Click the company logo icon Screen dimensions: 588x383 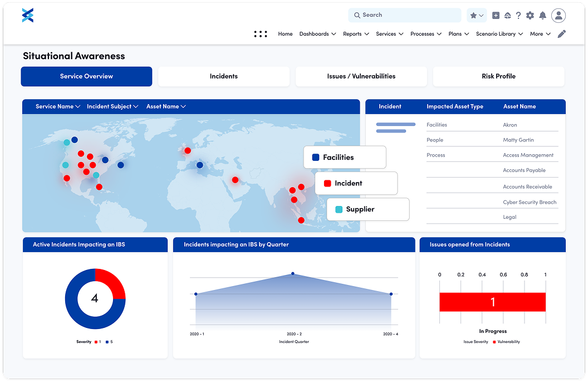pyautogui.click(x=28, y=16)
